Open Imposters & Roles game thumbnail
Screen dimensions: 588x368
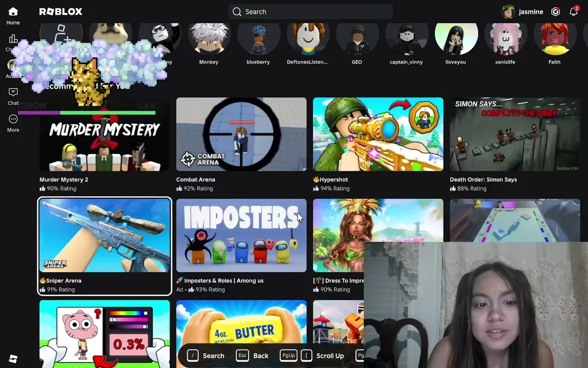pyautogui.click(x=241, y=236)
